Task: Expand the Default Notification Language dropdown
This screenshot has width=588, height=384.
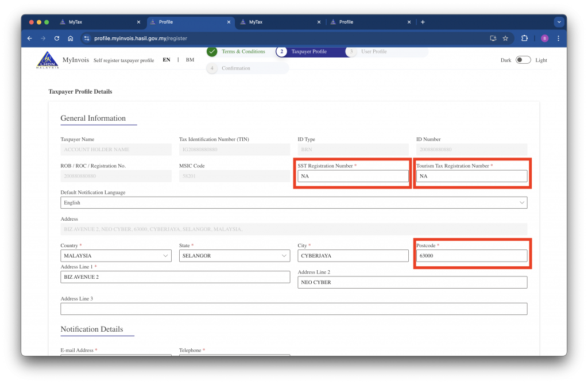Action: point(293,203)
